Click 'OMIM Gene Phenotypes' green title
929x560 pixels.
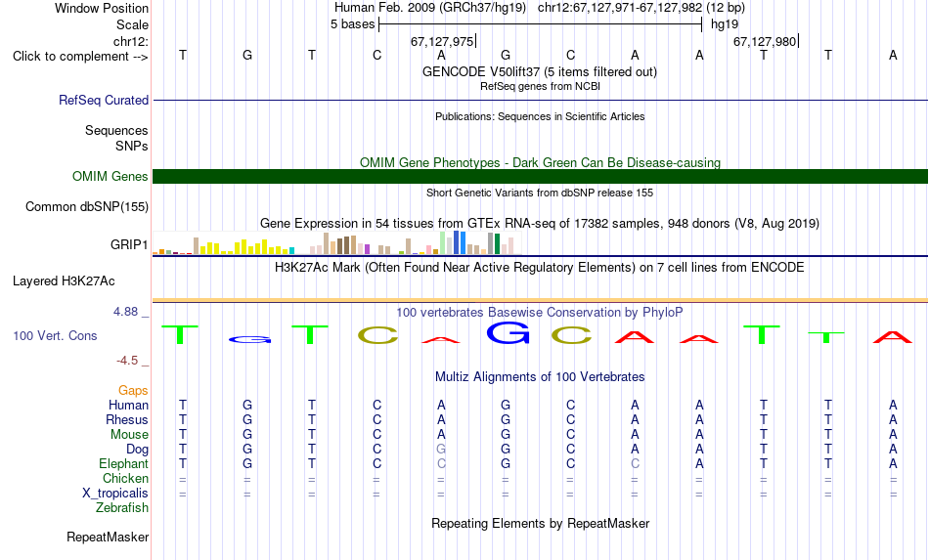pyautogui.click(x=540, y=163)
